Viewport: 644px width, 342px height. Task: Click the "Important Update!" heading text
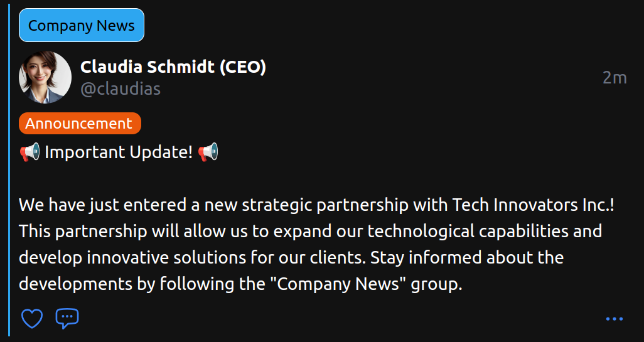(119, 152)
